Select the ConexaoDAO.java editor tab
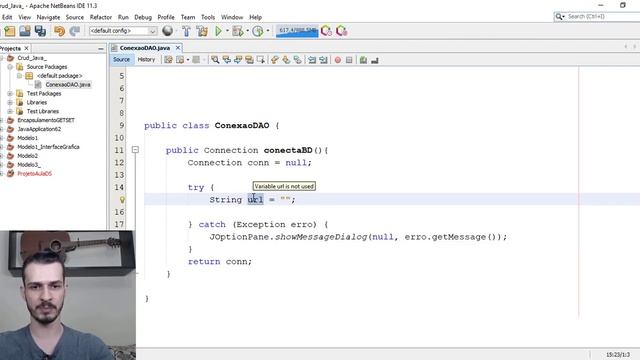640x360 pixels. coord(144,48)
